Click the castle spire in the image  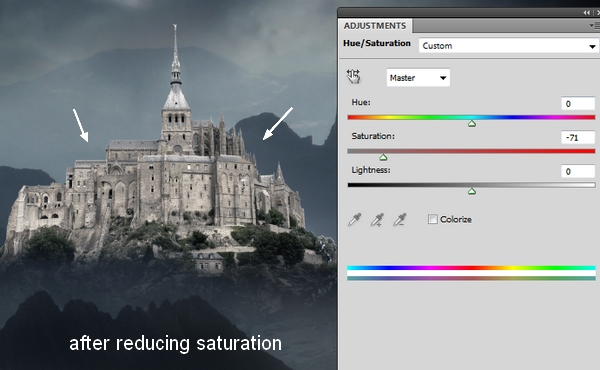pos(175,54)
